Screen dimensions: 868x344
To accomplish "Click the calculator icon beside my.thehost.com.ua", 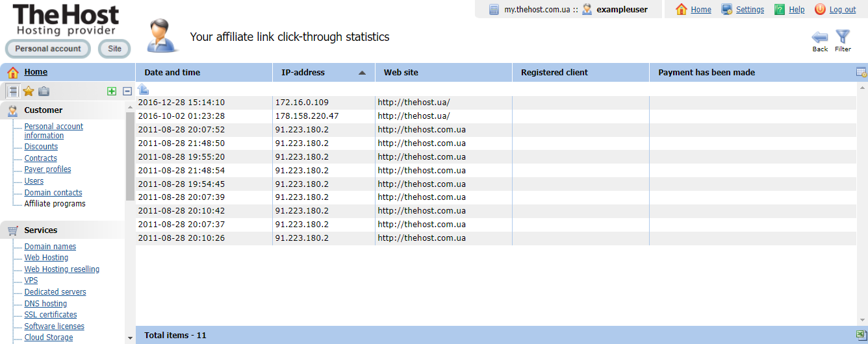I will pos(494,9).
